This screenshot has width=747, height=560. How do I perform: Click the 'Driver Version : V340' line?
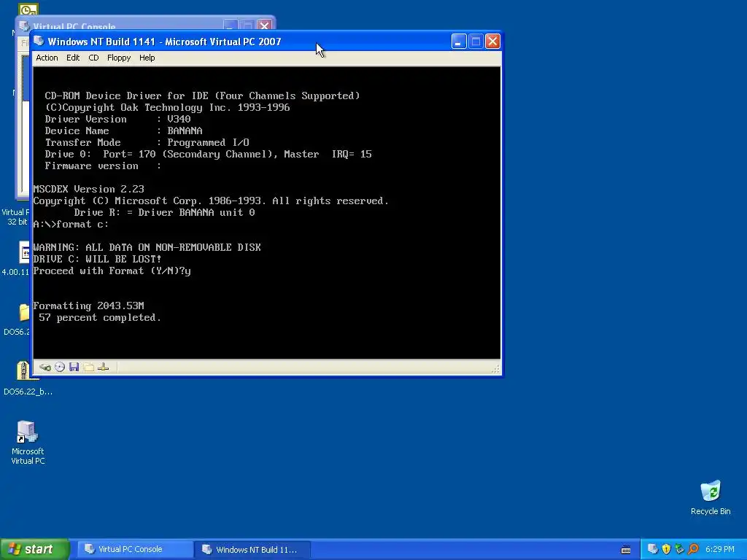(117, 119)
